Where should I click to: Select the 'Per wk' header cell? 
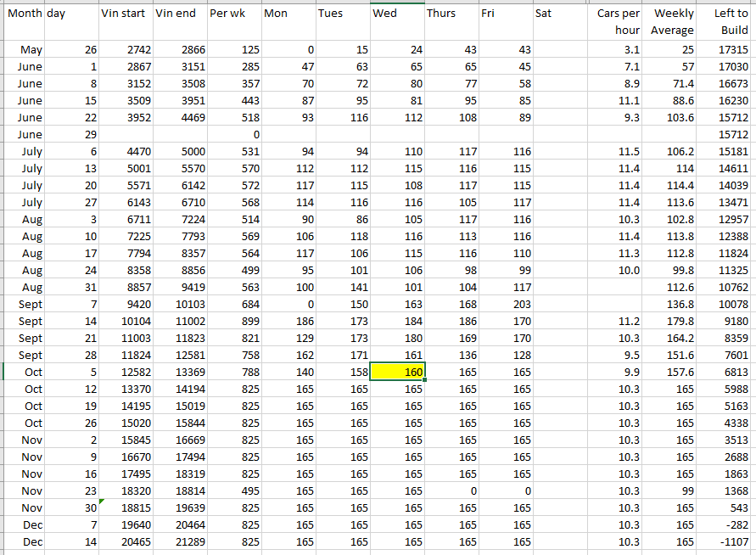coord(233,14)
